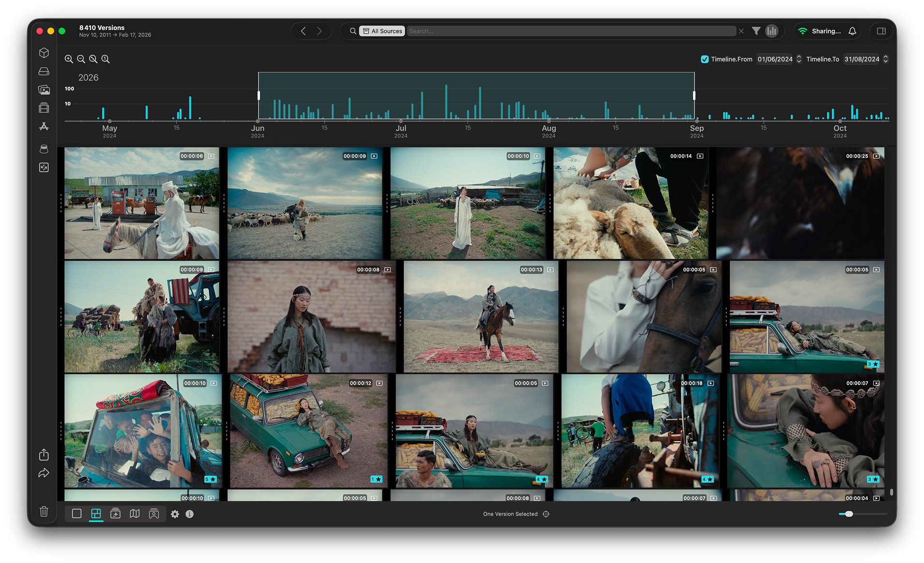Screen dimensions: 924x563
Task: Select the 00:00:25 eagle clip
Action: click(x=800, y=203)
